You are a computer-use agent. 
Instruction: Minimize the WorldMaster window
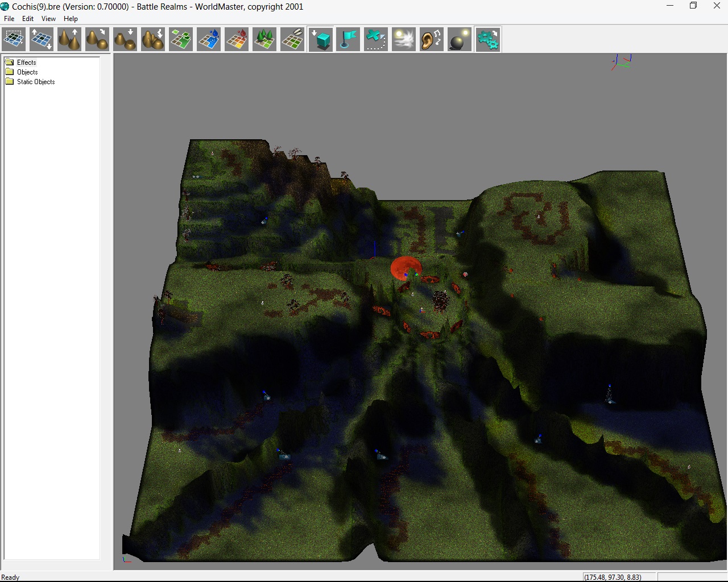click(x=670, y=6)
